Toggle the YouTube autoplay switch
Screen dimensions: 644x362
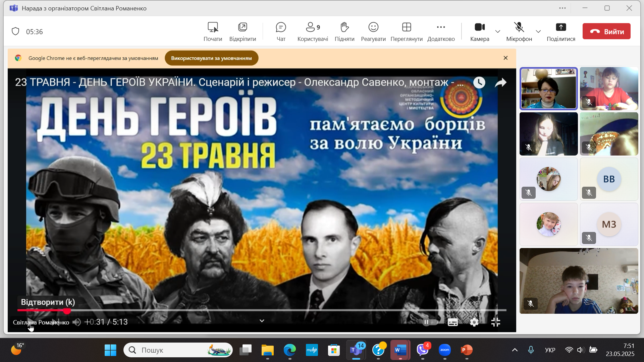click(x=430, y=322)
